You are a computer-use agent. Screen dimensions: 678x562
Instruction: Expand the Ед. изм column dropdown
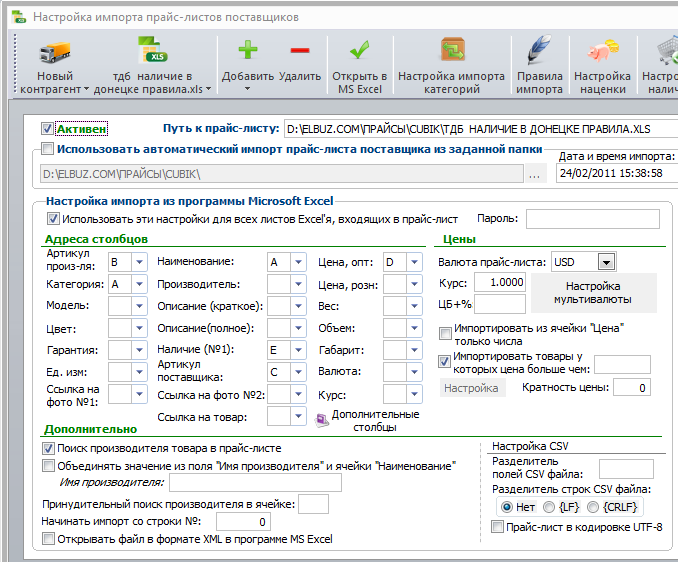[x=139, y=372]
